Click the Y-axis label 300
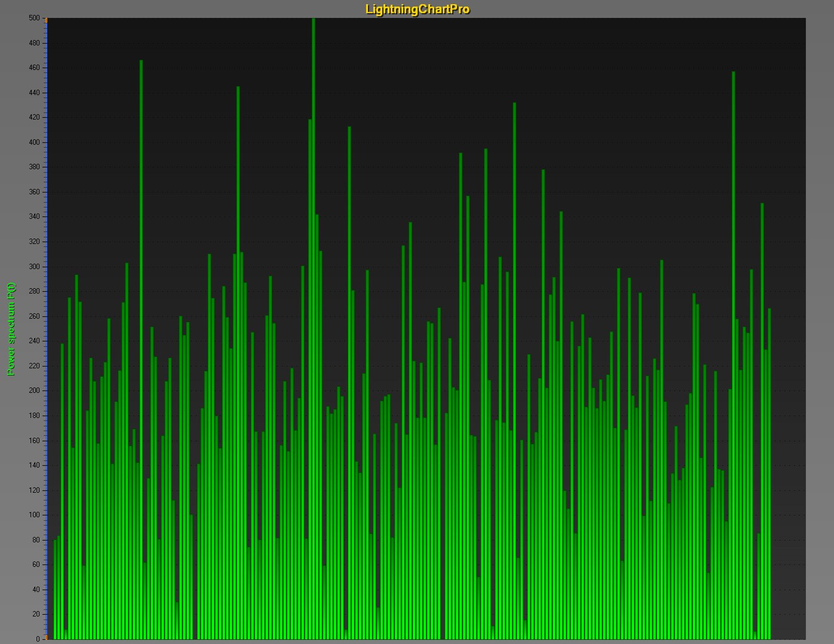 click(x=34, y=267)
